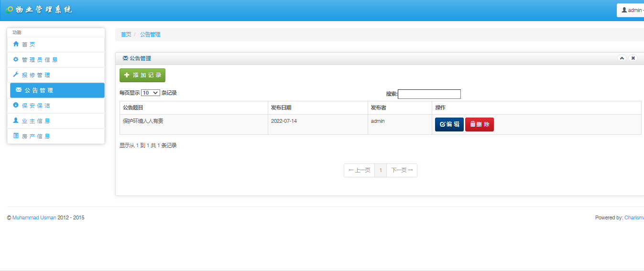The image size is (644, 271).
Task: Delete the 保护环境人人有责 announcement
Action: click(x=479, y=125)
